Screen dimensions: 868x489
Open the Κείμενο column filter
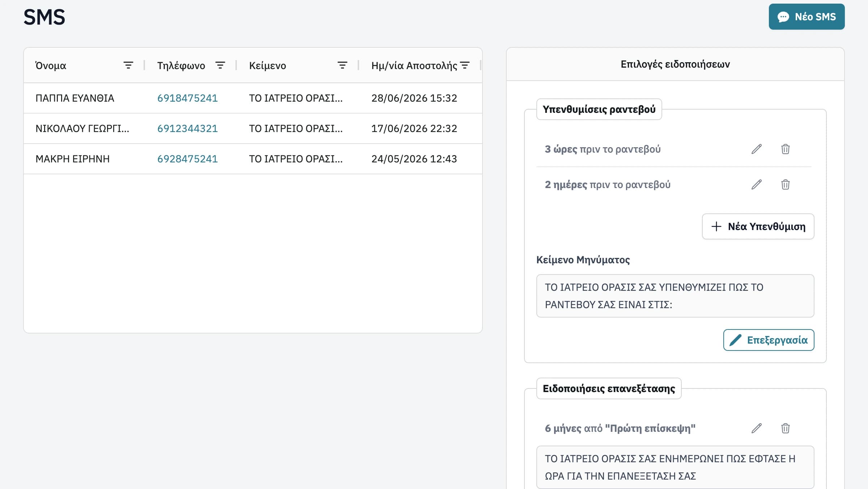click(342, 65)
